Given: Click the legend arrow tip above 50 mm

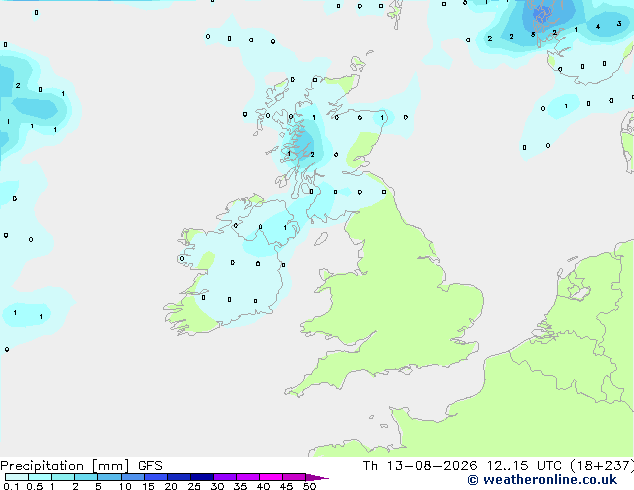Looking at the screenshot, I should pyautogui.click(x=317, y=477).
